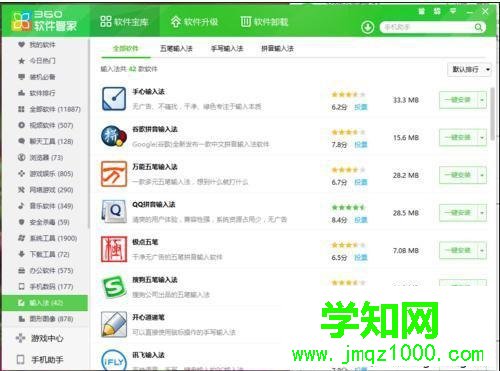
Task: Open the download manager arrow icon
Action: [x=367, y=27]
